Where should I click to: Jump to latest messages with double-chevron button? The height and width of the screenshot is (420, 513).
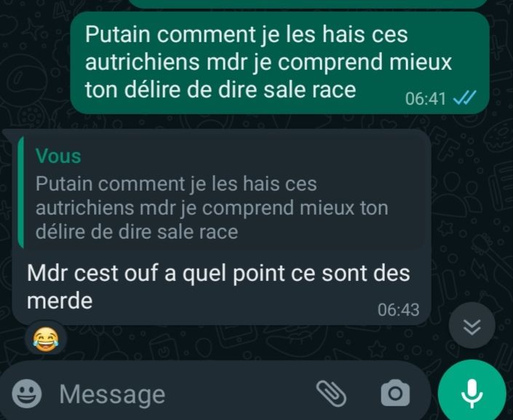(x=472, y=325)
